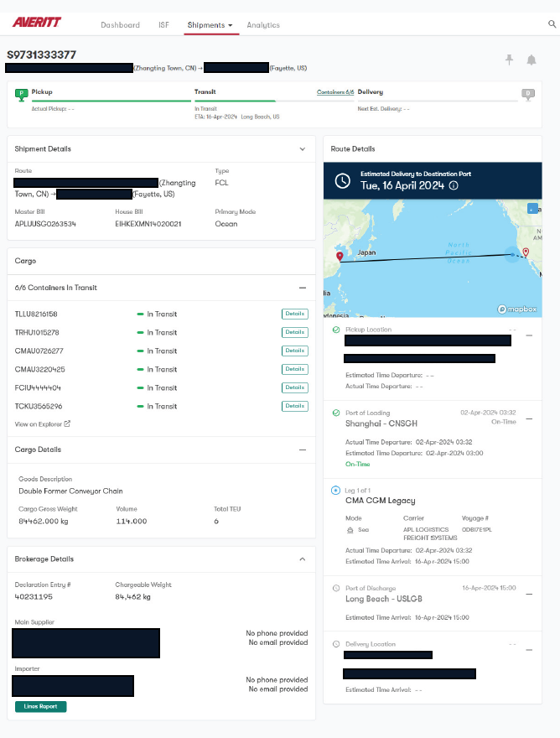Click the Pickup Location green check icon
The image size is (560, 738).
(336, 330)
